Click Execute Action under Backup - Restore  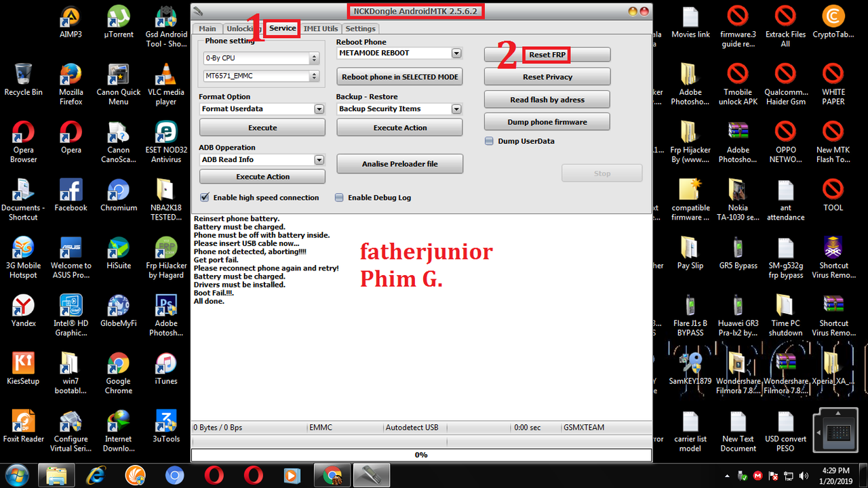point(399,127)
